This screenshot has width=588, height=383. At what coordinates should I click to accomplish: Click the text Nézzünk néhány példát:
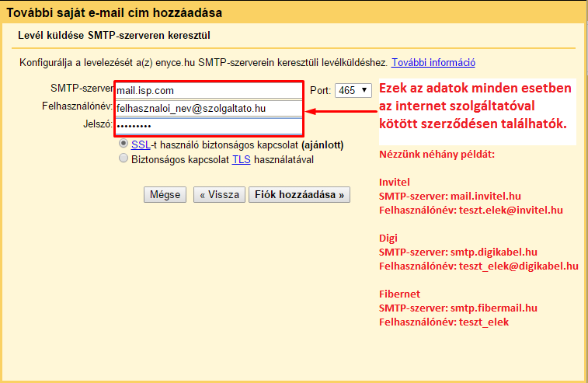coord(437,154)
